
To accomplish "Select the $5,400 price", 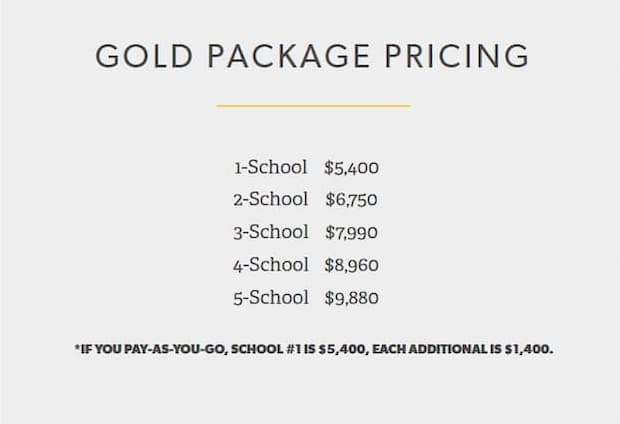I will (352, 168).
